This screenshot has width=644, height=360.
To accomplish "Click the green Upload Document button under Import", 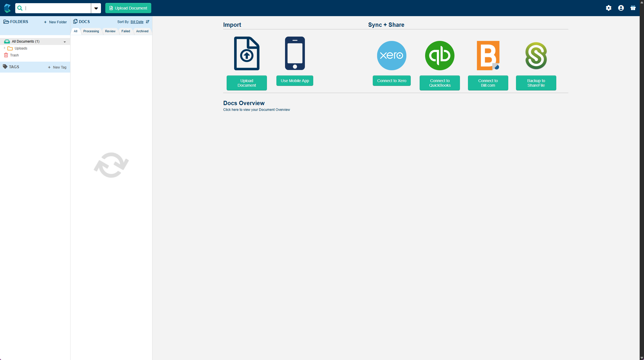I will (247, 83).
